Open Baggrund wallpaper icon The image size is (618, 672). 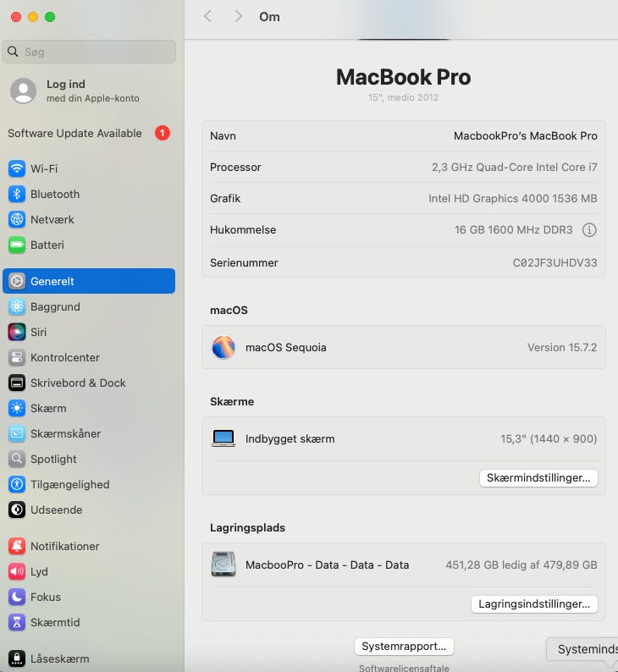(x=17, y=306)
